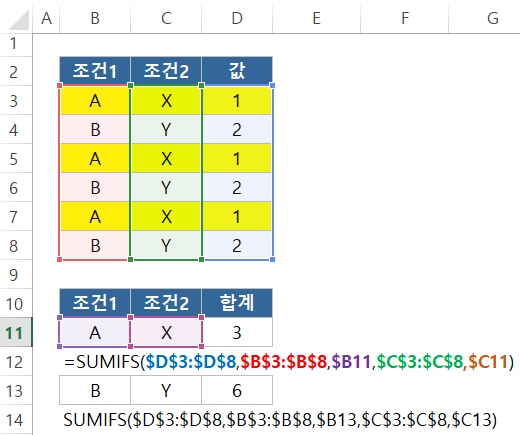Select cell D3 containing 1
The height and width of the screenshot is (435, 520).
[x=237, y=100]
